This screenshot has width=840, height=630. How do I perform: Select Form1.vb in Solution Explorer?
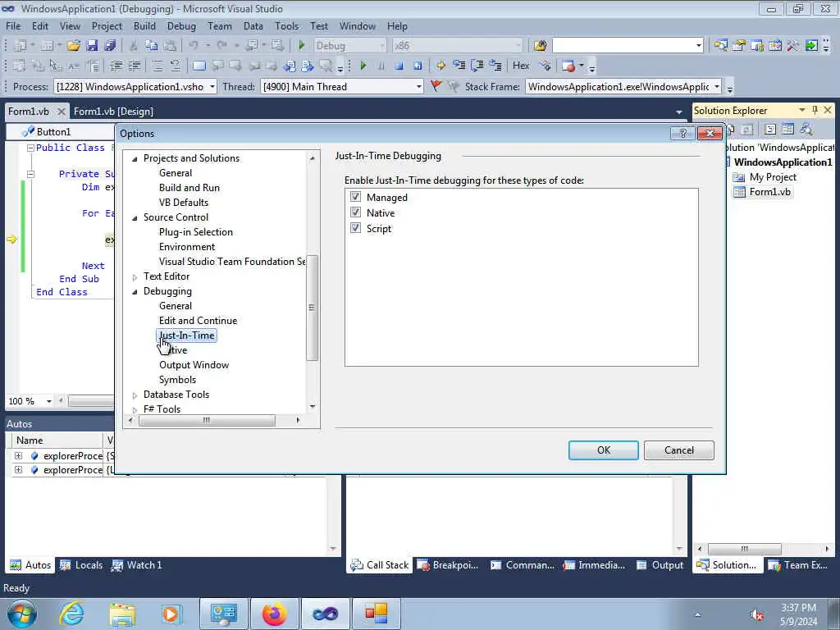769,192
